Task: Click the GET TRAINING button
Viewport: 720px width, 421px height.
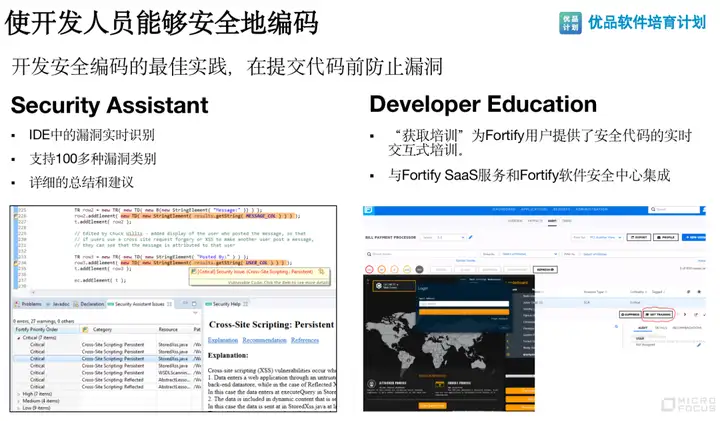Action: pos(658,314)
